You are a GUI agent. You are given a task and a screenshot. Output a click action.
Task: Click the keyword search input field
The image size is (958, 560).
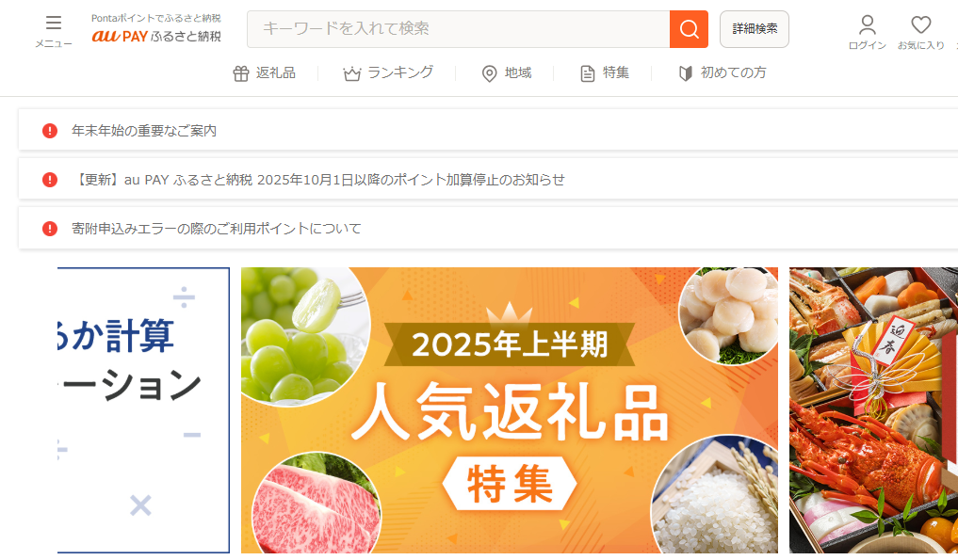(458, 28)
